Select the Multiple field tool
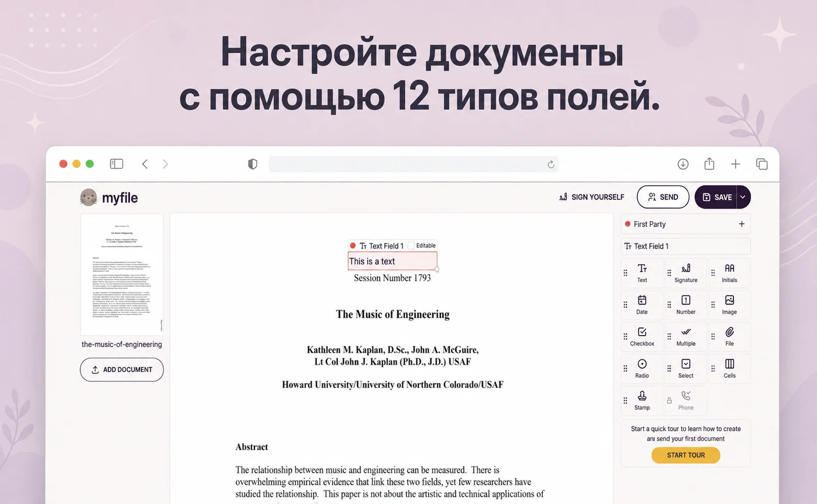817x504 pixels. [686, 337]
